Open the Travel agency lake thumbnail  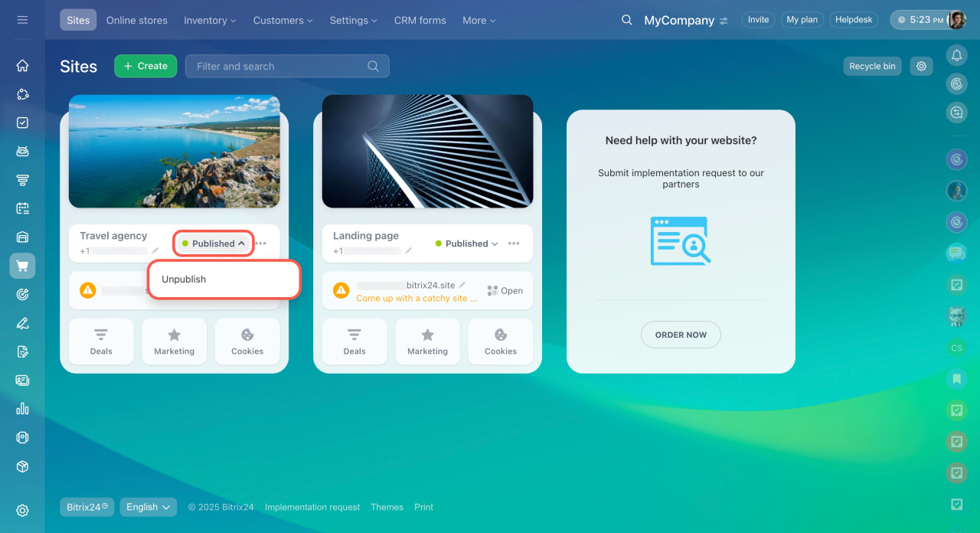coord(175,152)
